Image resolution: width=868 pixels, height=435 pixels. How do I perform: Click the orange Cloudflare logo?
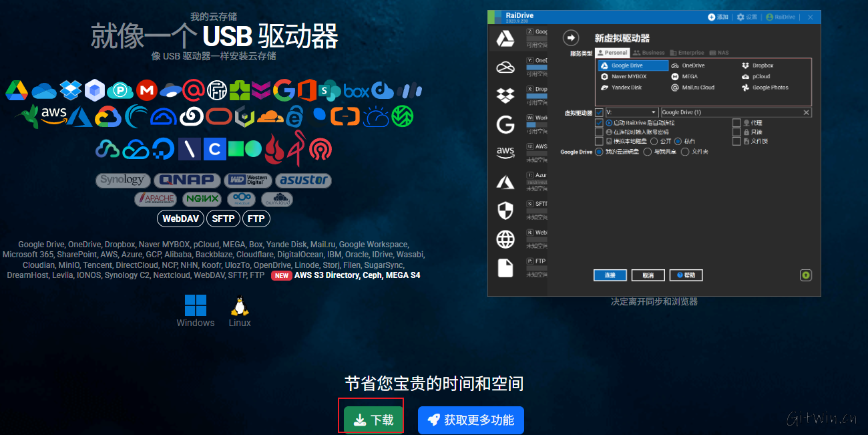click(270, 117)
